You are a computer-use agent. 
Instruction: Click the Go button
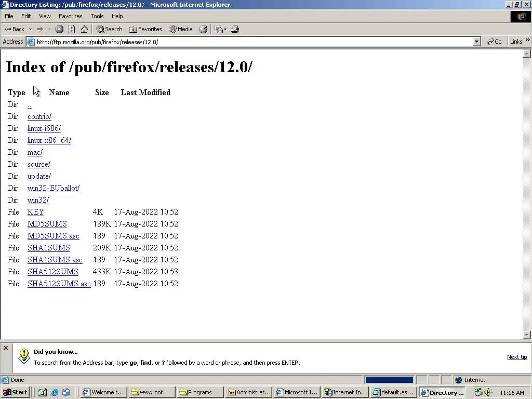point(495,42)
